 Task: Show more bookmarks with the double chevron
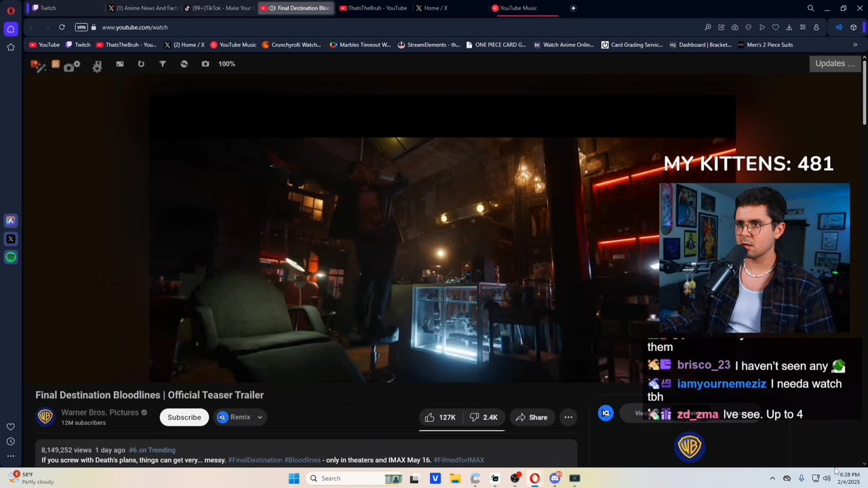854,45
